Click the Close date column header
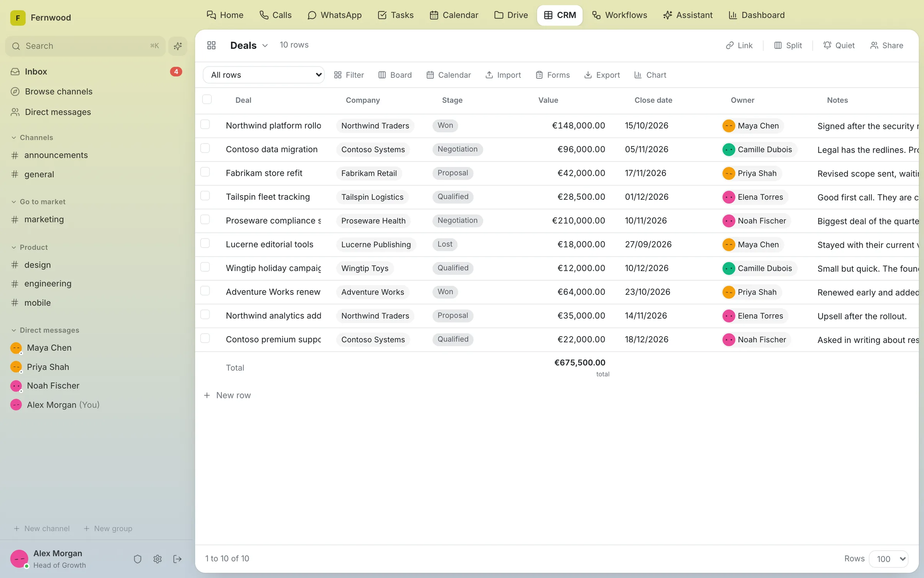Viewport: 924px width, 578px height. tap(653, 100)
